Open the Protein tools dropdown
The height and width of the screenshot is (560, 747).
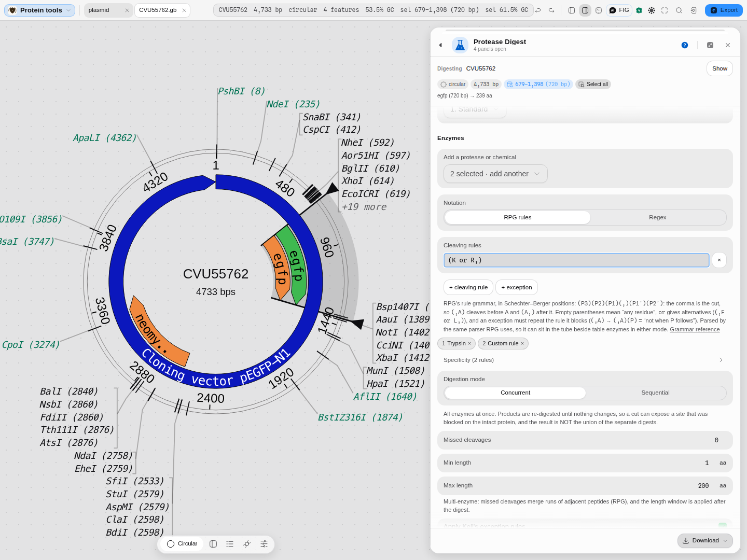pyautogui.click(x=40, y=10)
